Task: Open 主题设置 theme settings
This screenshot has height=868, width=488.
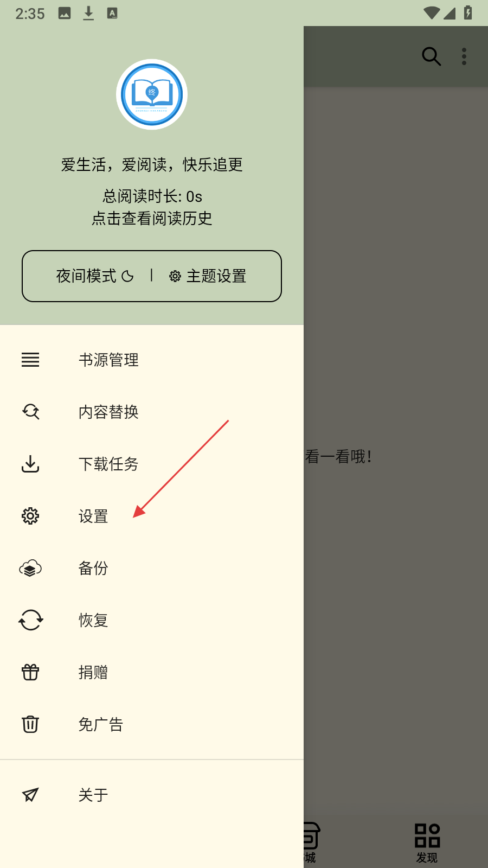Action: tap(208, 276)
